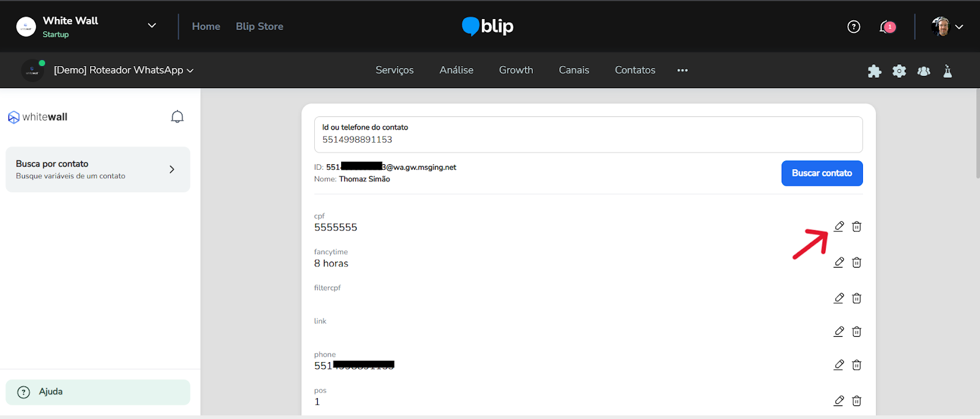
Task: Open Busca por contato sidebar item
Action: click(98, 170)
